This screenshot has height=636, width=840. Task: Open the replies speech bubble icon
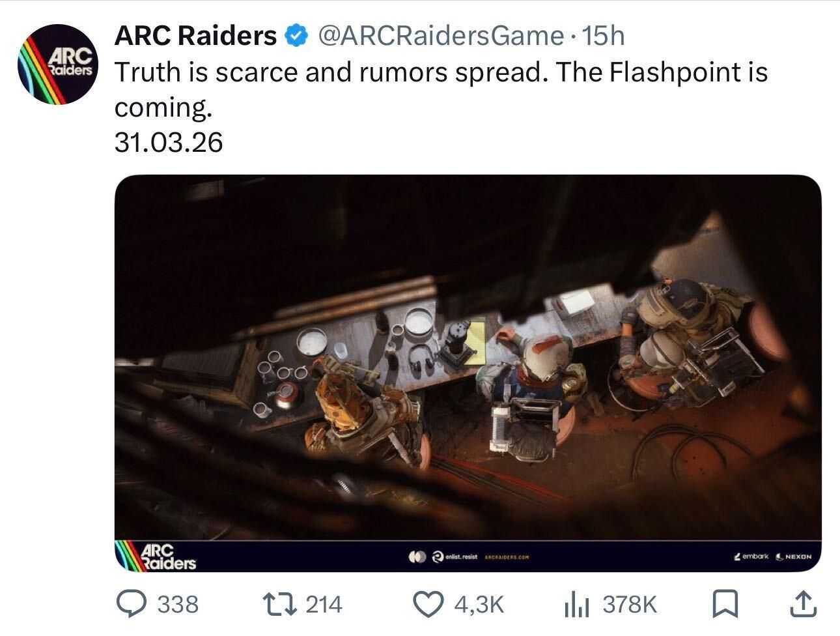[x=132, y=603]
